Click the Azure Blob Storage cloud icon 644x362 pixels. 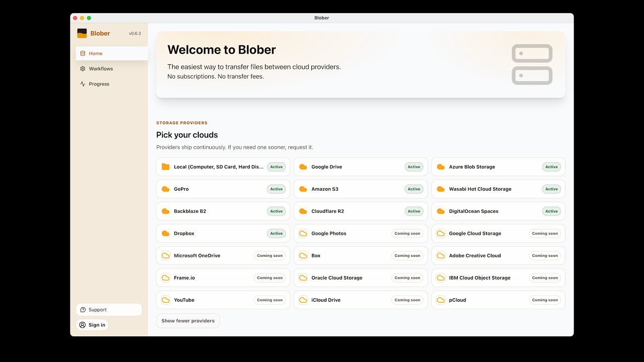[x=441, y=167]
